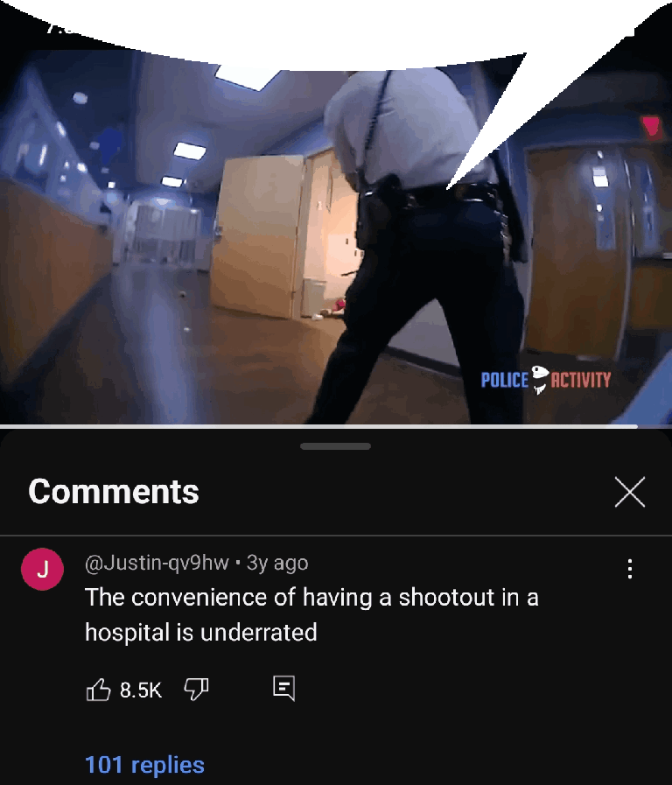Tap the video player area
The height and width of the screenshot is (785, 672).
click(336, 213)
